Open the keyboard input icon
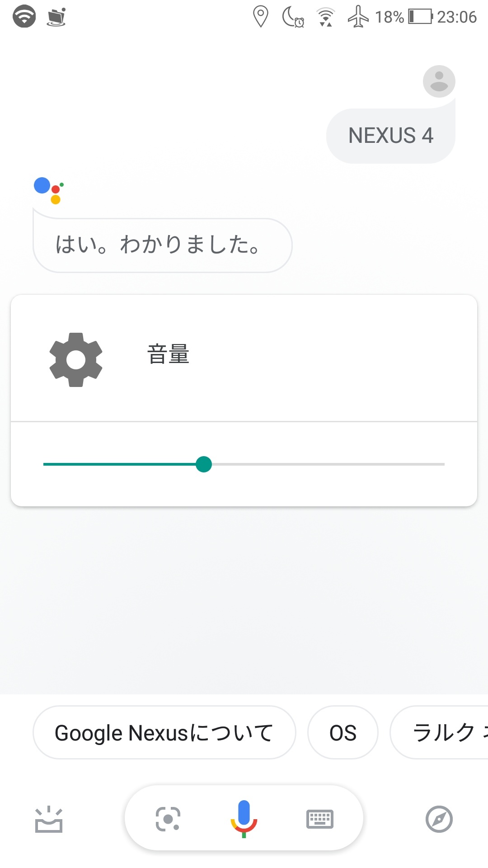Viewport: 488px width, 868px height. pos(320,819)
